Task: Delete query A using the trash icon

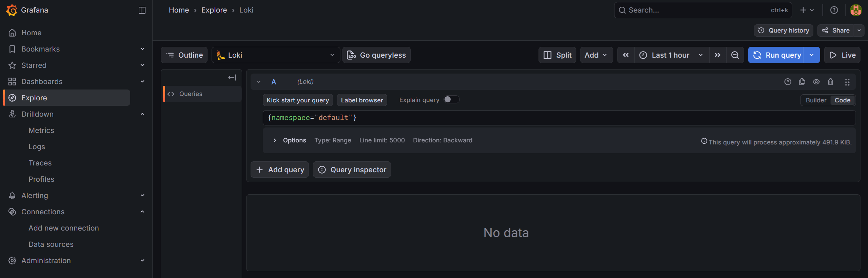Action: point(830,82)
